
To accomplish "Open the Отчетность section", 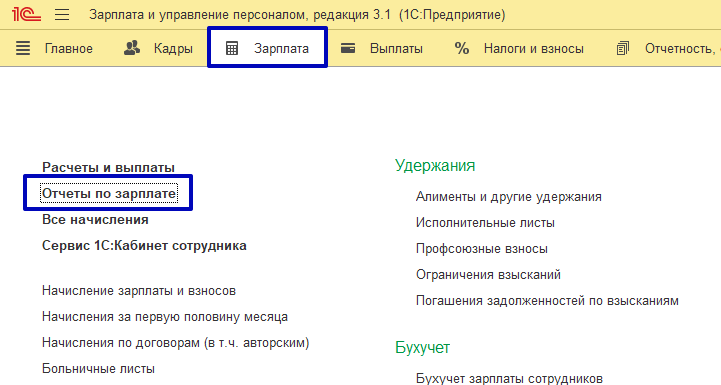I will click(x=681, y=49).
